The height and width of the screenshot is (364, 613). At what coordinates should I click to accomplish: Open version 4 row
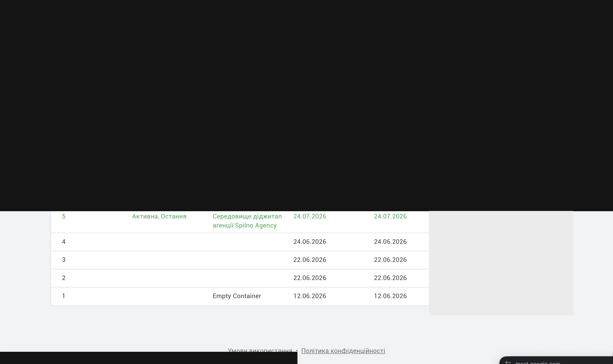point(240,242)
